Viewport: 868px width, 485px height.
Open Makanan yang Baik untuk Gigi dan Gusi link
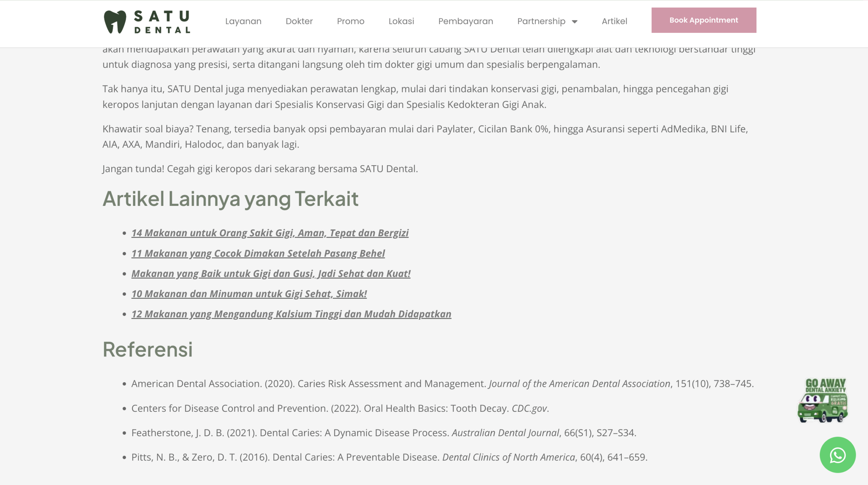271,274
